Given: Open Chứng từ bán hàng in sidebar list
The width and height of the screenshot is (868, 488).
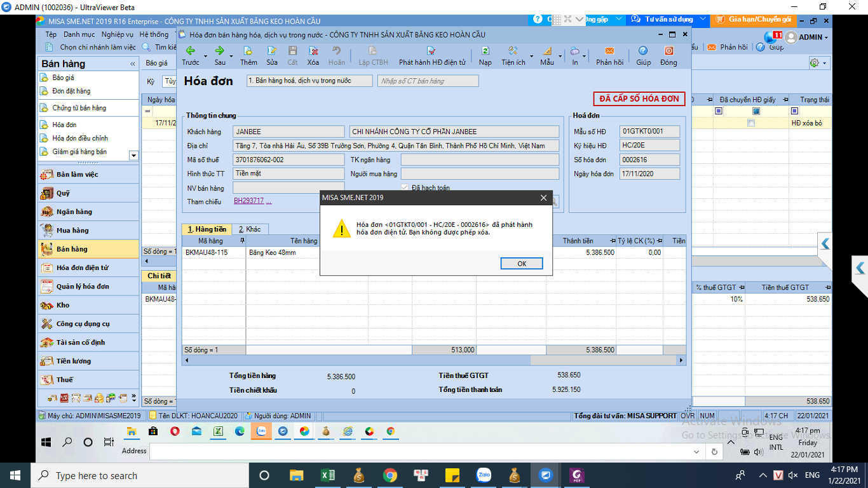Looking at the screenshot, I should point(79,108).
